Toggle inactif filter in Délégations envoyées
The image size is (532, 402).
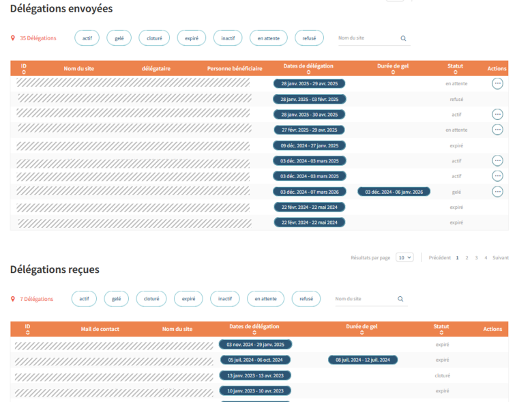228,38
